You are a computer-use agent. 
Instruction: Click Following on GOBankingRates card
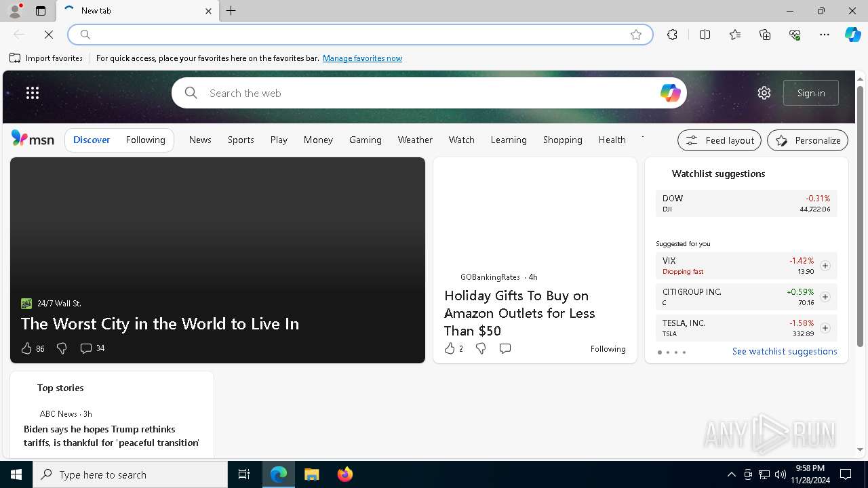(608, 349)
